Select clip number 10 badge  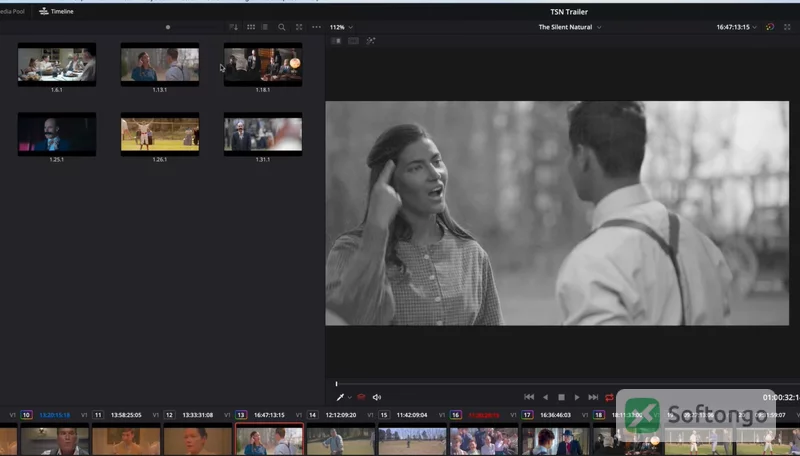tap(27, 415)
